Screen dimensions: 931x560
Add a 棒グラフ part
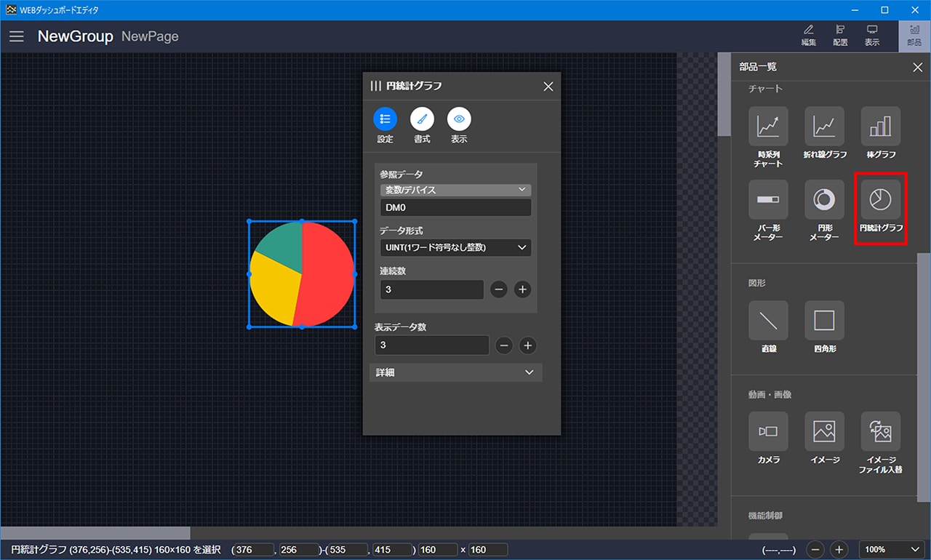[x=880, y=127]
